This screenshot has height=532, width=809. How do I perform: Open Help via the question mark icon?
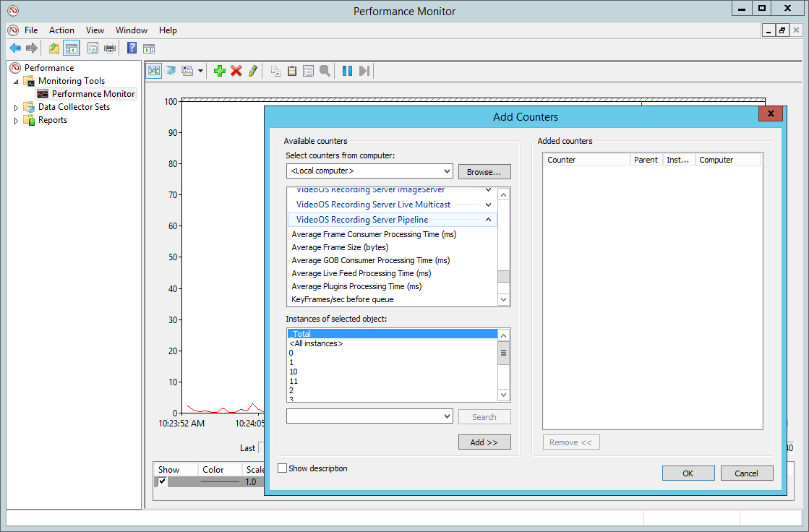(x=132, y=48)
